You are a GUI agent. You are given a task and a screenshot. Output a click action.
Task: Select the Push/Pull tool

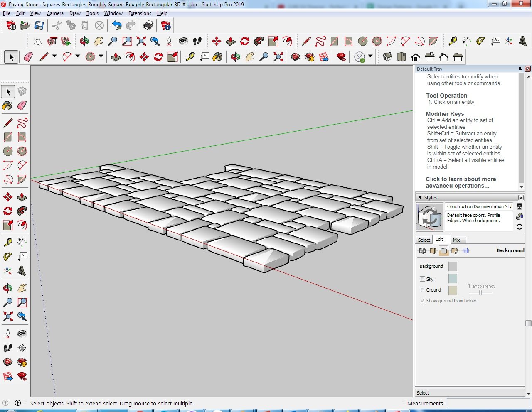116,57
